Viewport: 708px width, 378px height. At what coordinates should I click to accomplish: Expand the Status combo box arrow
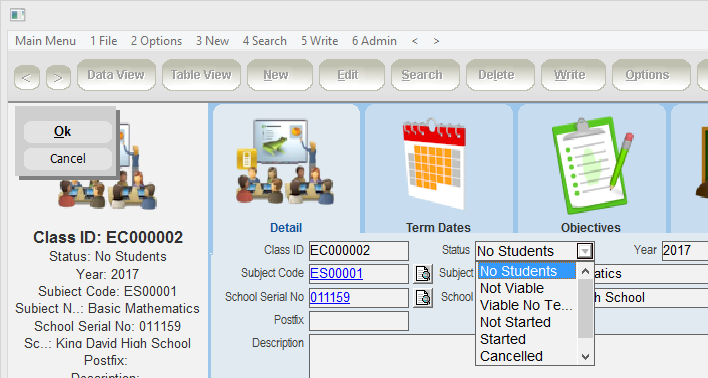tap(585, 251)
